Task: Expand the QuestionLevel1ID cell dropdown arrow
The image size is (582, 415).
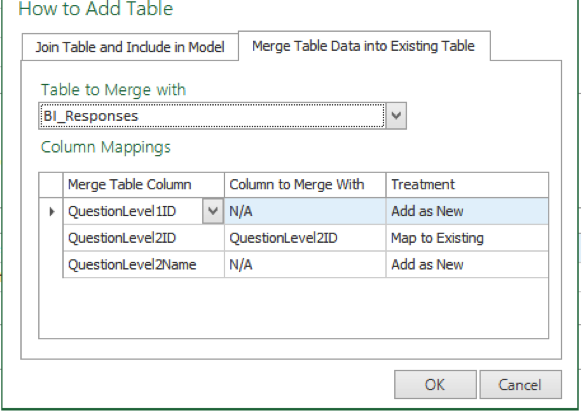Action: [213, 211]
